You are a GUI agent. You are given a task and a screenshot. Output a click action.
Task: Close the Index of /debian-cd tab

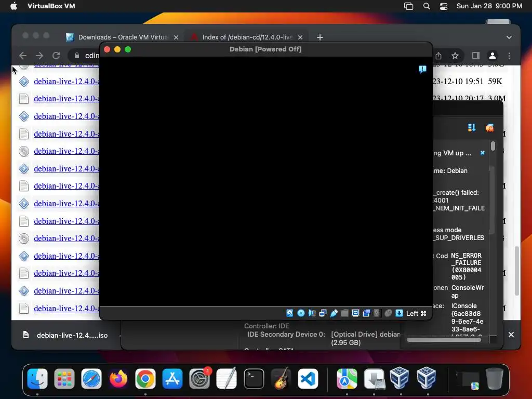pyautogui.click(x=300, y=37)
